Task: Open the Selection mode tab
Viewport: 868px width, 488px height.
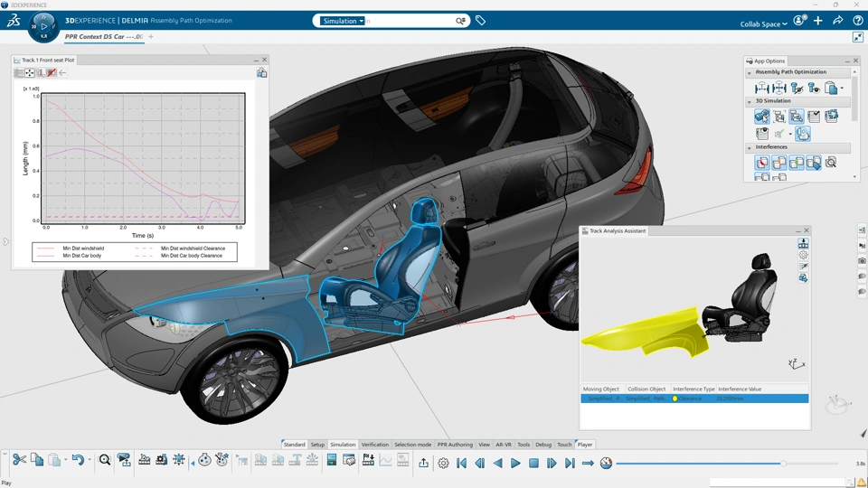Action: (x=413, y=445)
